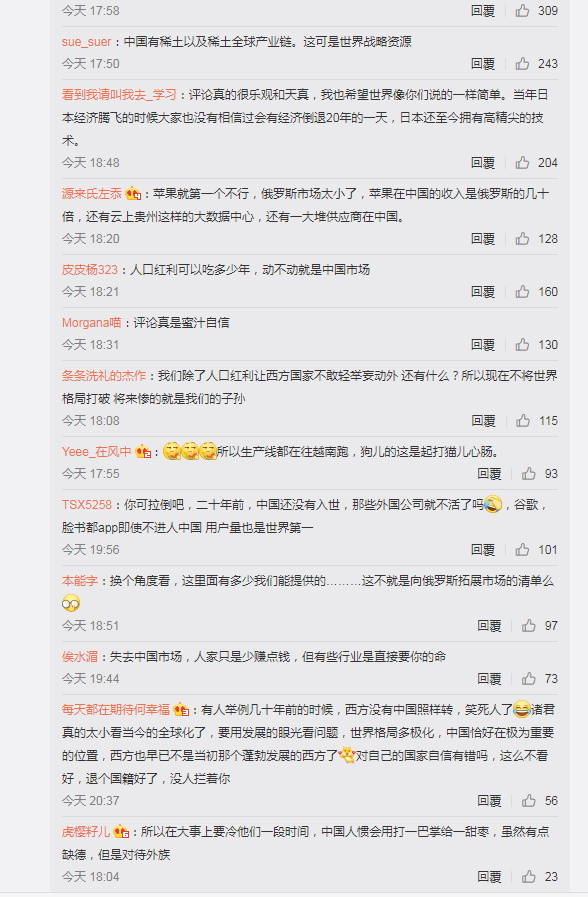Click thumbs-up on comment with 115 likes
Screen dimensions: 588x897
pos(523,420)
